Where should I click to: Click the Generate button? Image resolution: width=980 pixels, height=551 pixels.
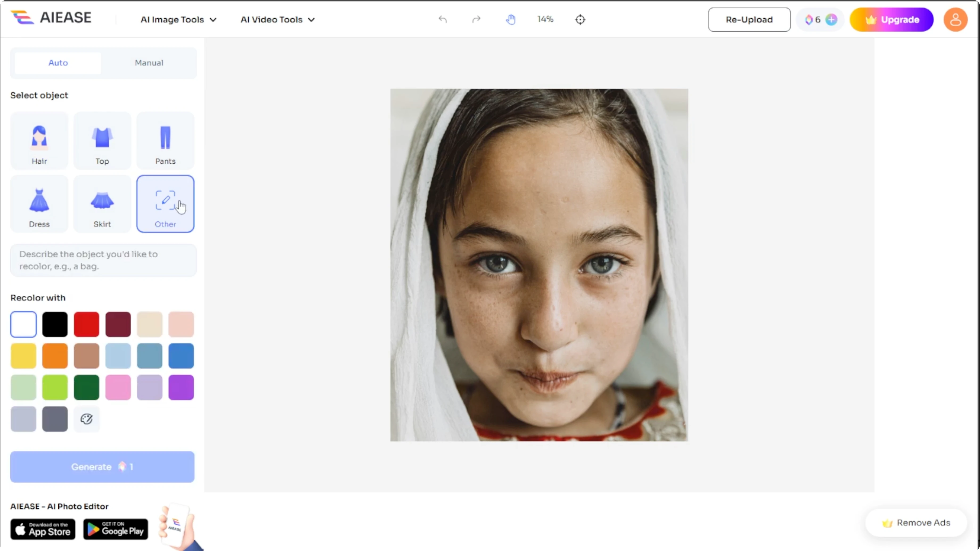(102, 467)
